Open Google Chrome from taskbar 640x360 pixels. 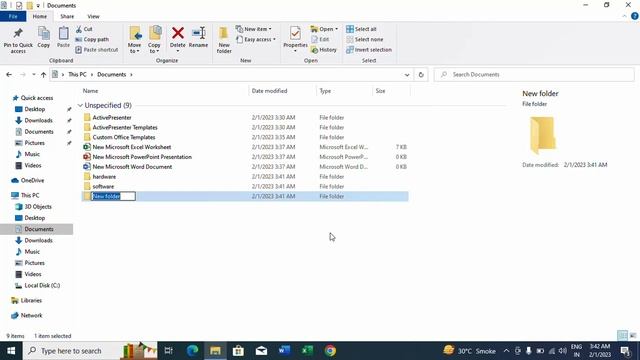tap(330, 351)
